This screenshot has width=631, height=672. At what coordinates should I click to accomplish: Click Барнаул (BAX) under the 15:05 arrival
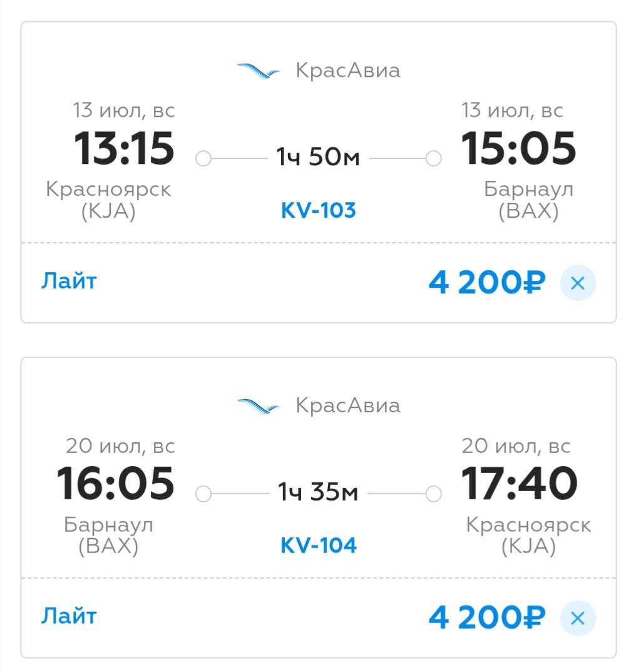[x=528, y=200]
